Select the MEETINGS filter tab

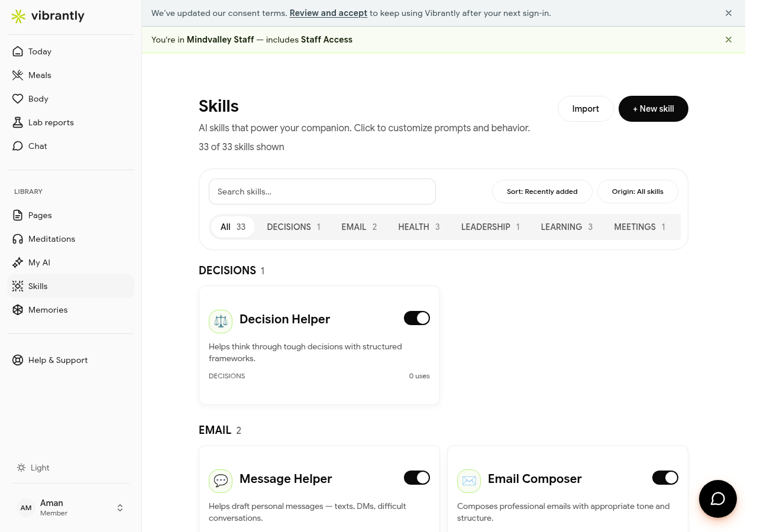(x=640, y=227)
